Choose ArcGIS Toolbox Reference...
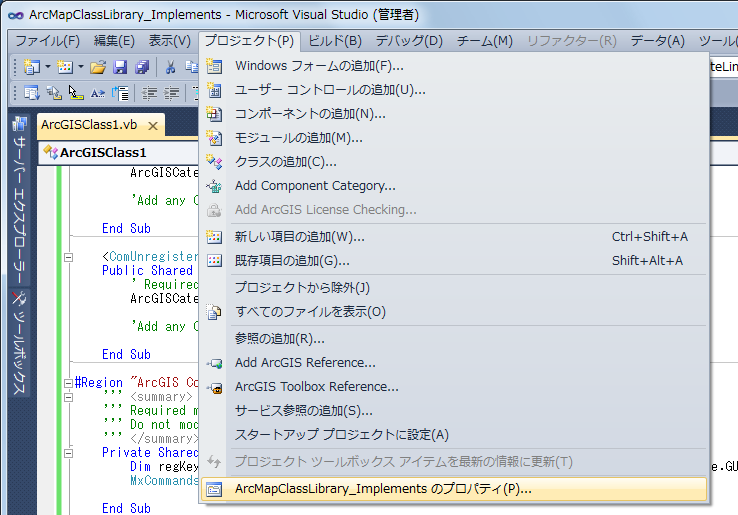The image size is (738, 515). coord(454,386)
